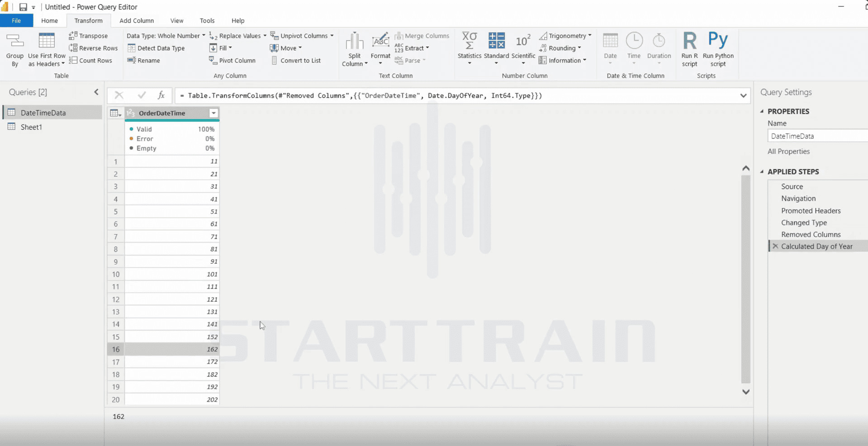The width and height of the screenshot is (868, 446).
Task: Click the table menu icon in grid corner
Action: [116, 113]
